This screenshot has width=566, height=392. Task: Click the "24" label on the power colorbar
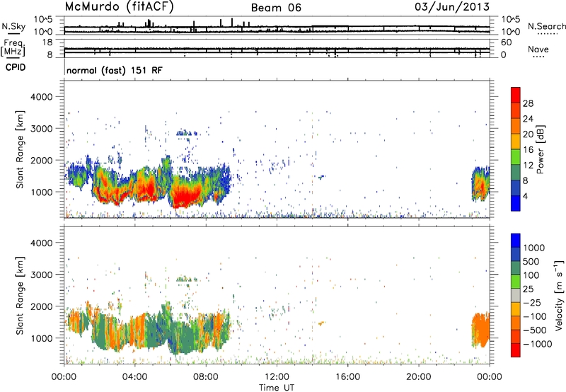click(x=528, y=119)
